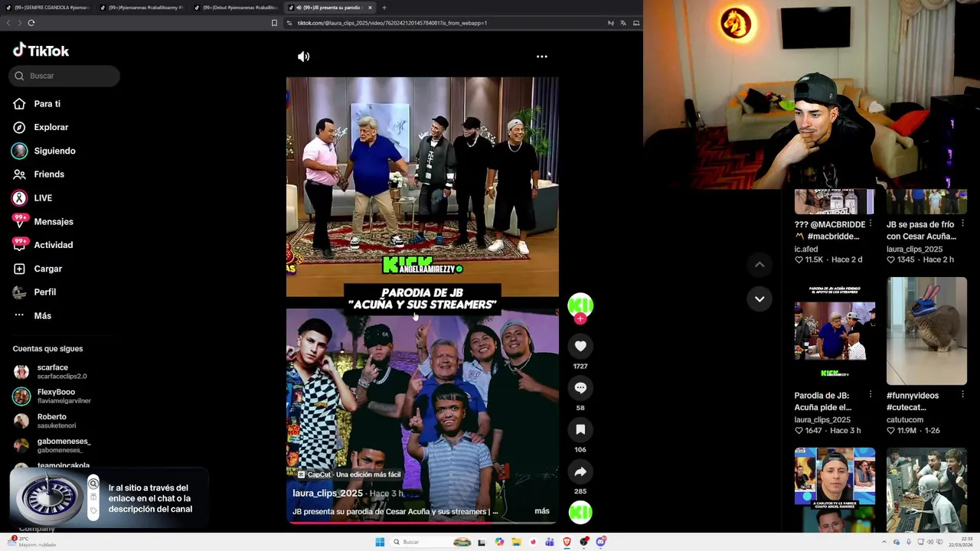This screenshot has height=551, width=980.
Task: Close the 'JB presenta su parodia' tab
Action: [x=370, y=8]
